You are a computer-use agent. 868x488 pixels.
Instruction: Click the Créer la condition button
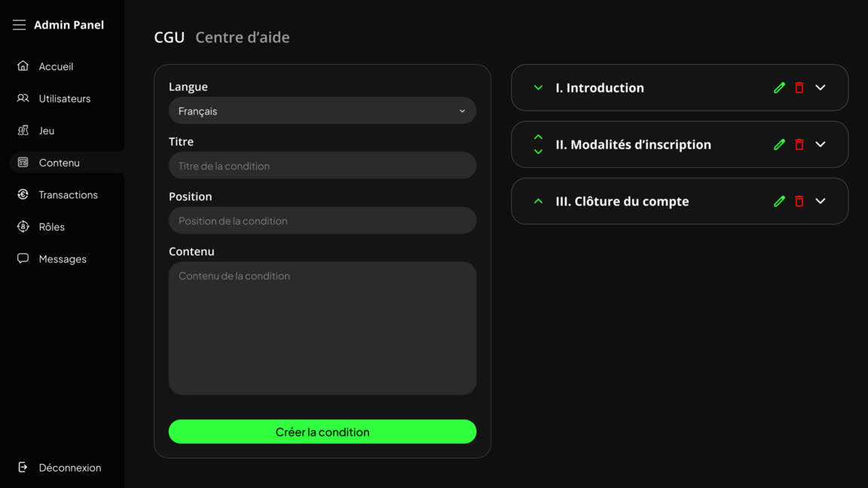(322, 432)
